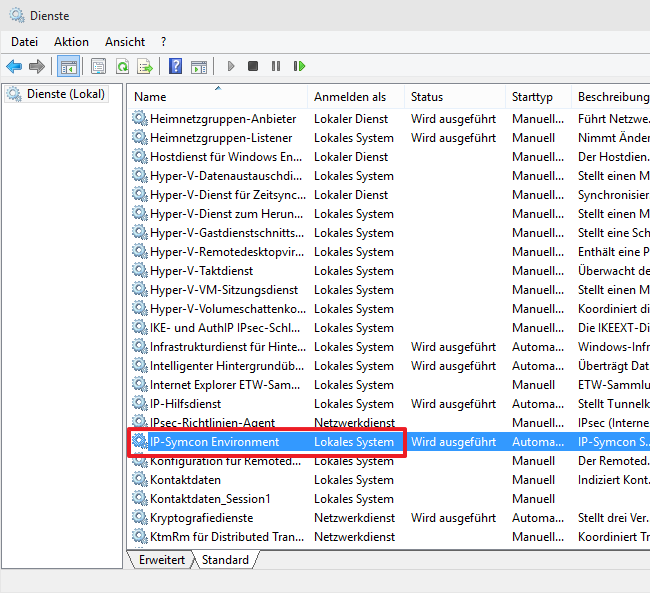Open the Aktion menu

point(71,42)
